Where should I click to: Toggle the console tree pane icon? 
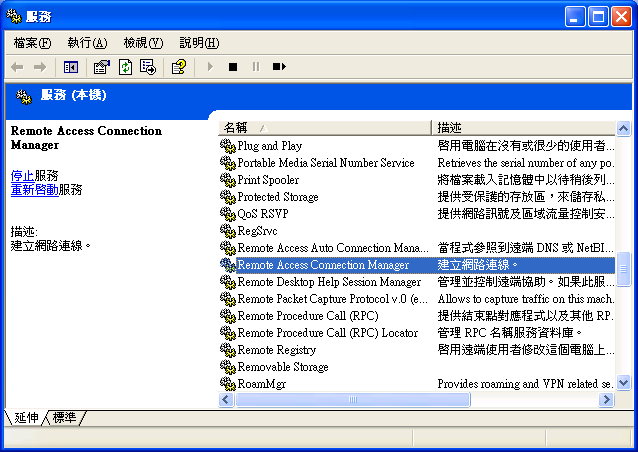pos(71,67)
